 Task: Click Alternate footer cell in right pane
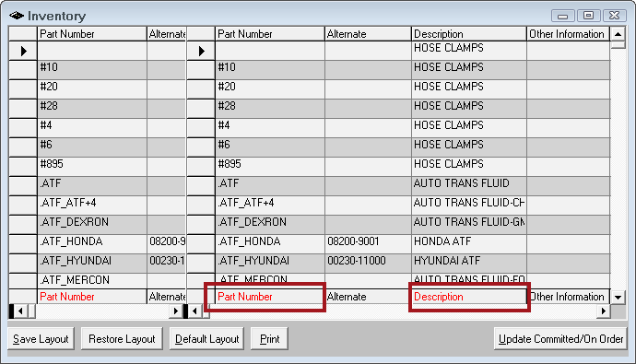click(x=368, y=297)
